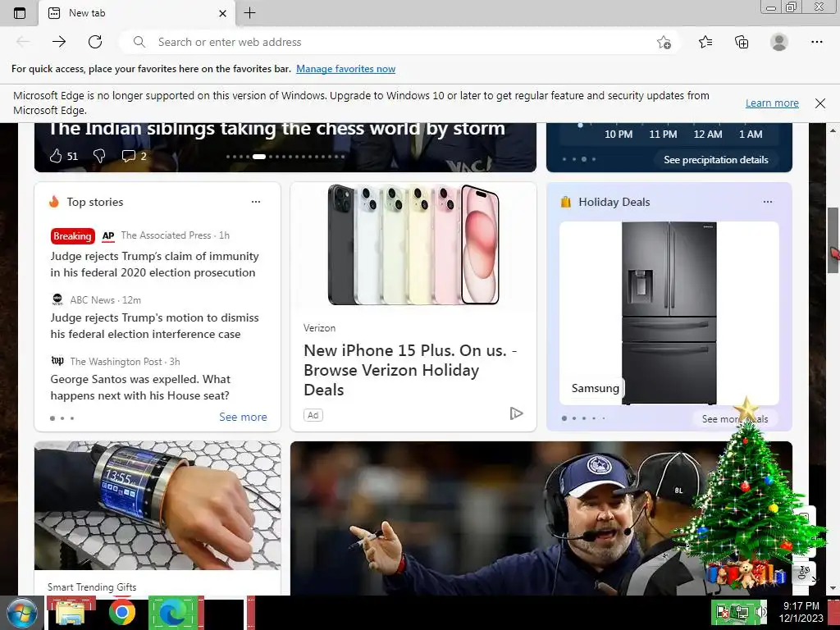The height and width of the screenshot is (630, 840).
Task: Open Settings and more ellipsis menu
Action: pyautogui.click(x=816, y=42)
